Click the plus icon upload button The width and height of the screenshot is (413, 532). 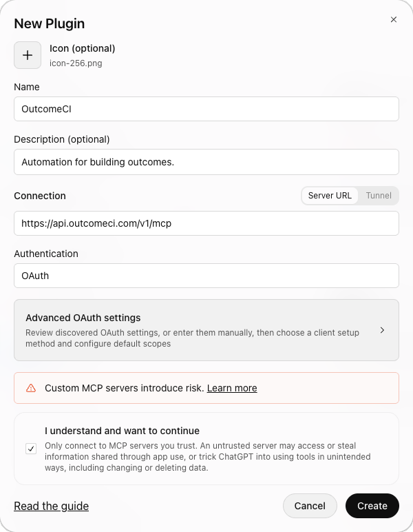point(28,55)
